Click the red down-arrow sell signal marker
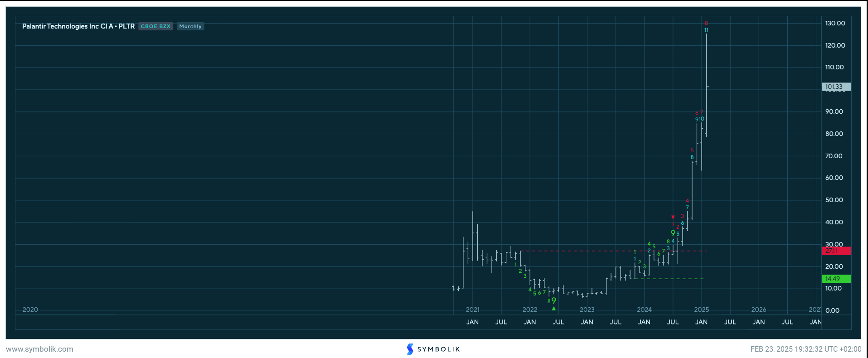This screenshot has width=868, height=358. pos(673,218)
